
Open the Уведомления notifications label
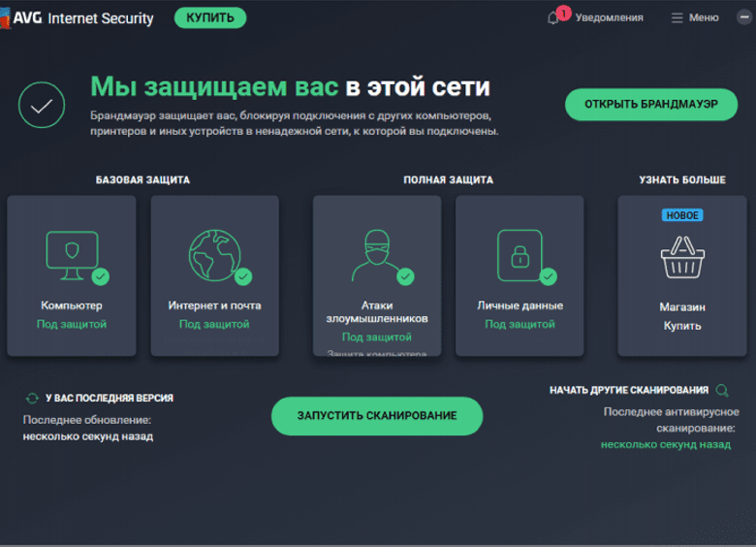(609, 17)
